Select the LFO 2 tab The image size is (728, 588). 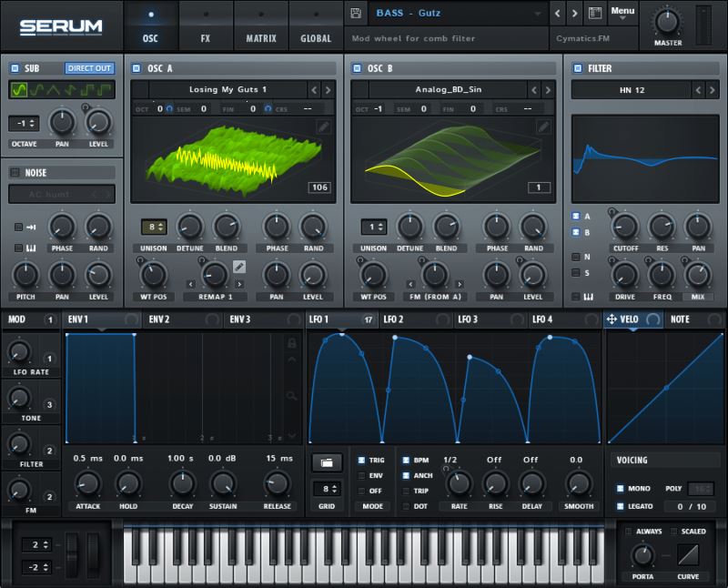(x=394, y=319)
